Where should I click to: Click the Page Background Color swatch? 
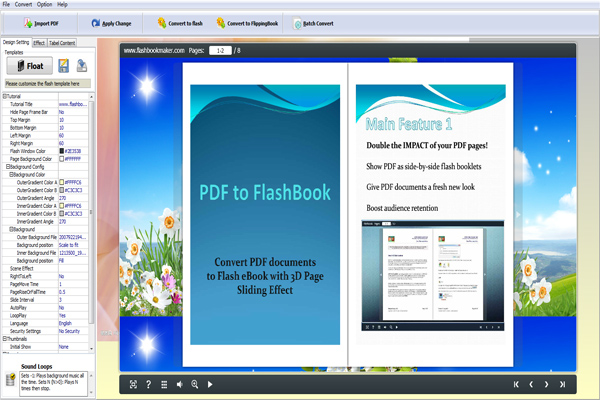click(x=62, y=159)
